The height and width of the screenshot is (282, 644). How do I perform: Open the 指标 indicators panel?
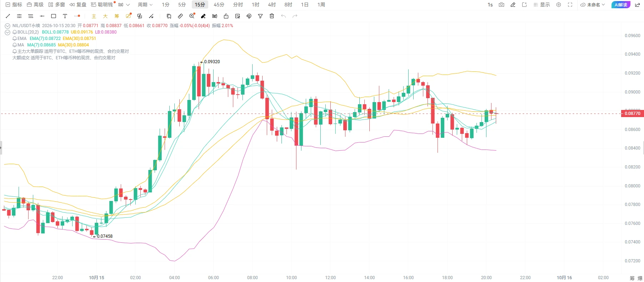tap(14, 5)
